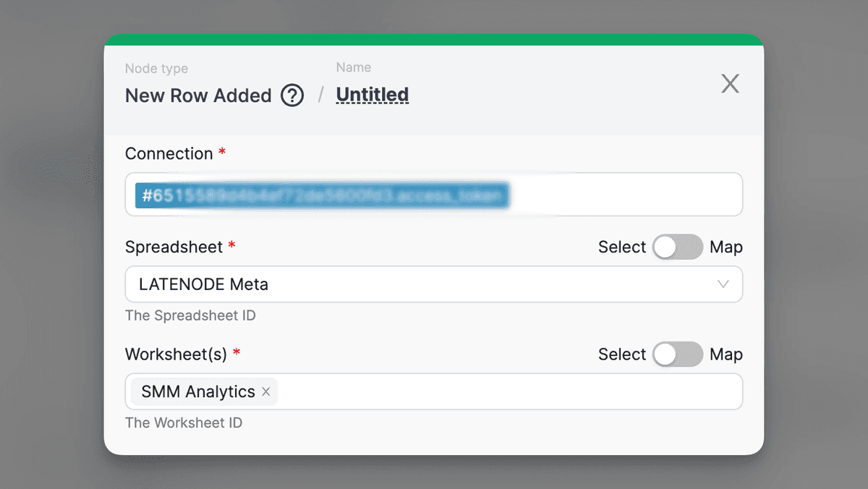Click the empty area of Worksheet(s) field
Screen dimensions: 868x489
tap(506, 391)
